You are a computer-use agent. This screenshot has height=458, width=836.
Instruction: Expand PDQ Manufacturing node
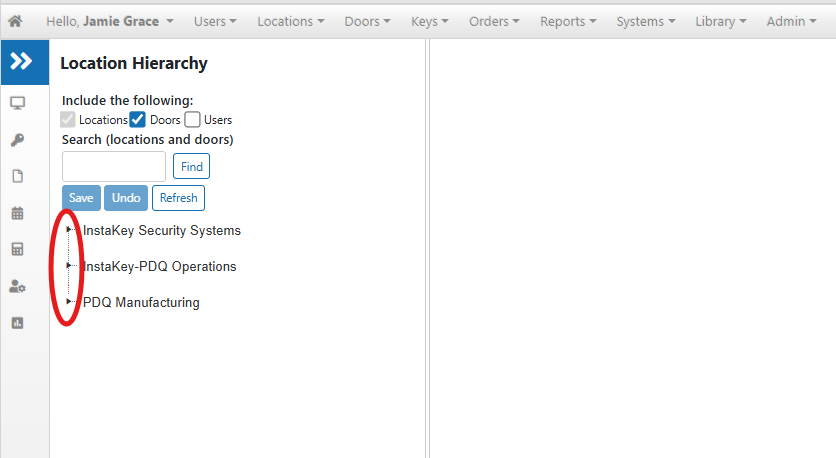coord(68,301)
